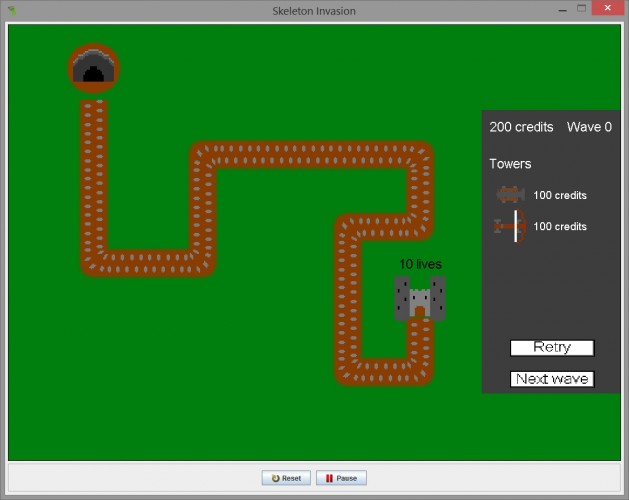Click the 'Wave 0' counter text

click(x=589, y=127)
